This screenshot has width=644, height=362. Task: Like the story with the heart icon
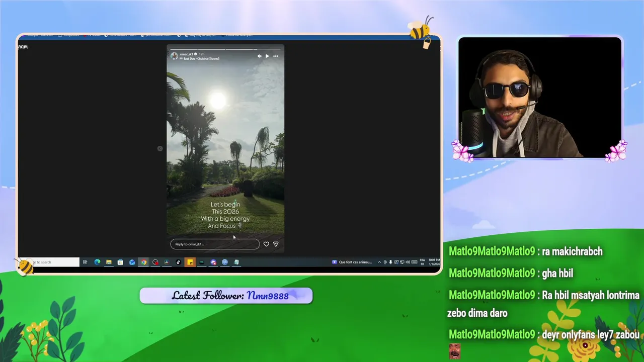click(266, 244)
